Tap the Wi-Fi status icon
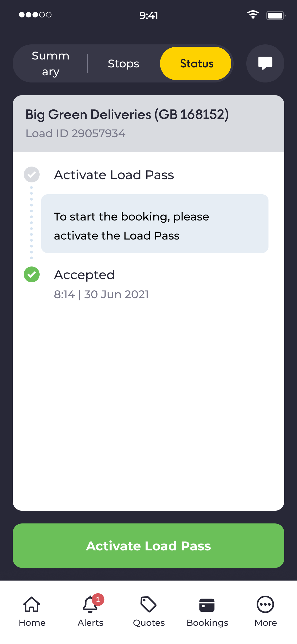Viewport: 297px width, 644px height. point(253,15)
